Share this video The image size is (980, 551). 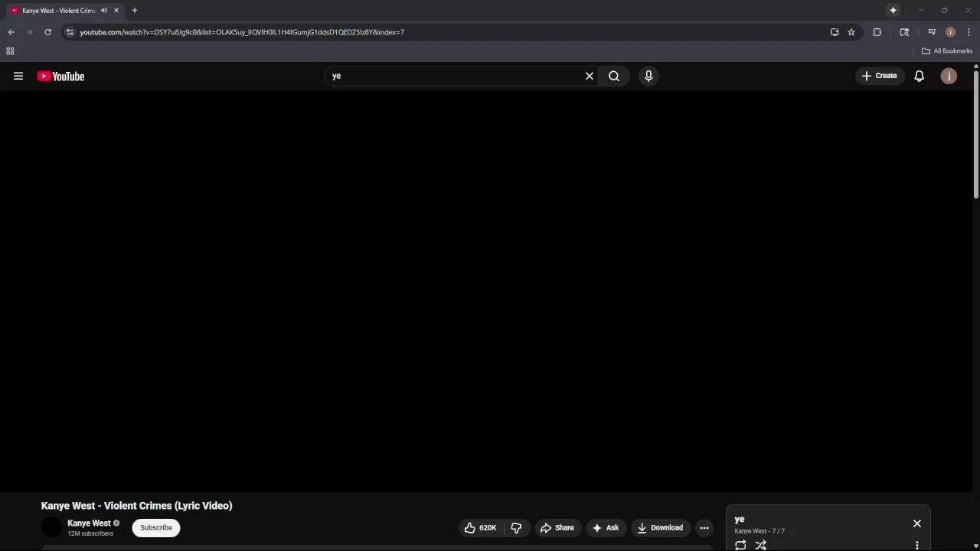(557, 527)
